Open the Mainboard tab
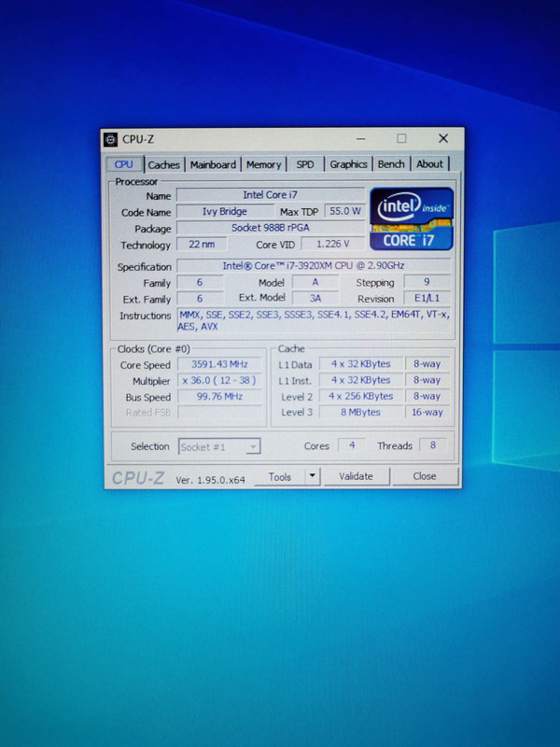This screenshot has height=747, width=560. pos(214,164)
